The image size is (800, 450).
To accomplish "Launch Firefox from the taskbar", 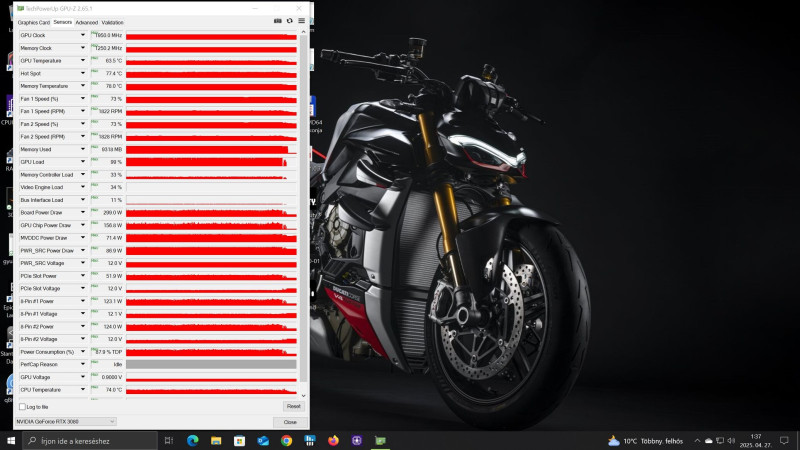I will (x=333, y=440).
